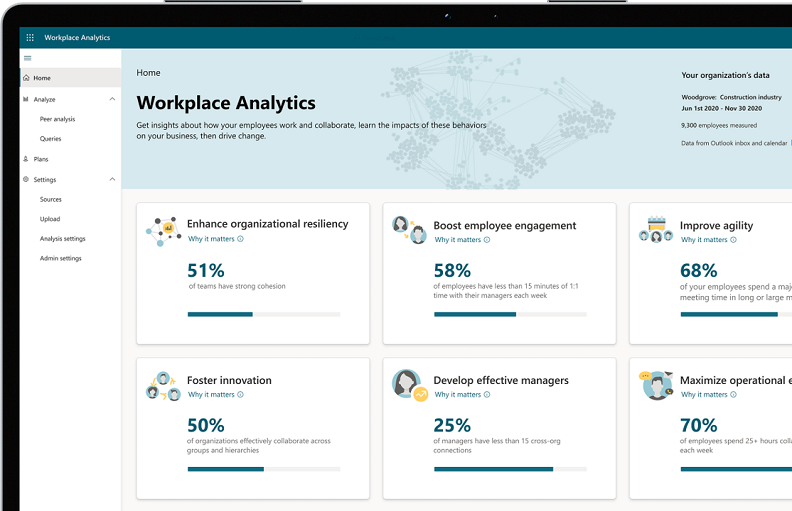Collapse the navigation hamburger menu
The height and width of the screenshot is (511, 792).
(x=28, y=58)
